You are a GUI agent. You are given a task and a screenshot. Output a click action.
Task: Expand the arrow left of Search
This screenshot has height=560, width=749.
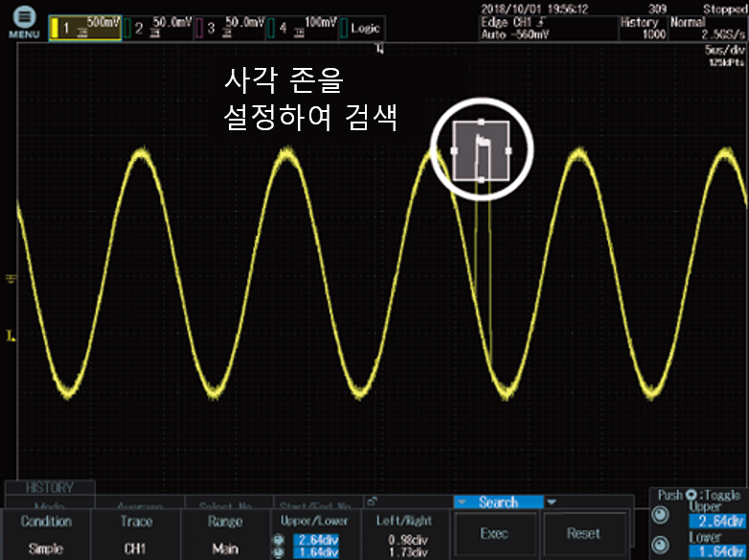[x=461, y=503]
